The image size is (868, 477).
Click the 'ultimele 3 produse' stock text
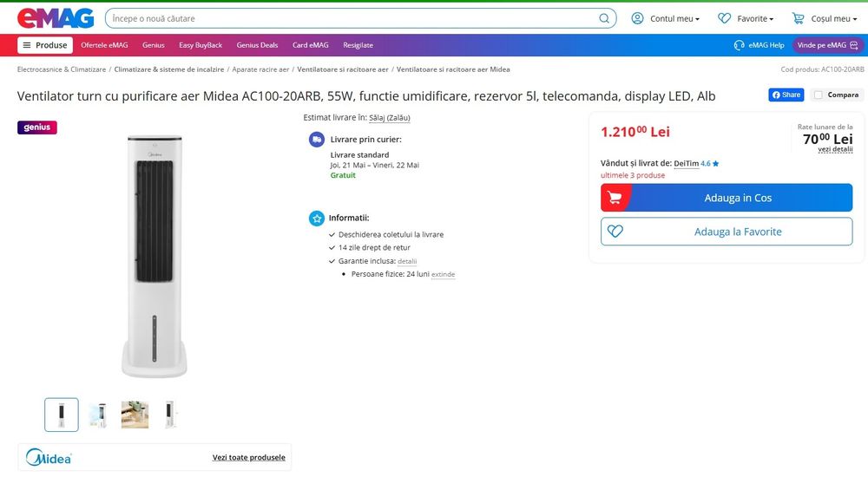click(633, 175)
